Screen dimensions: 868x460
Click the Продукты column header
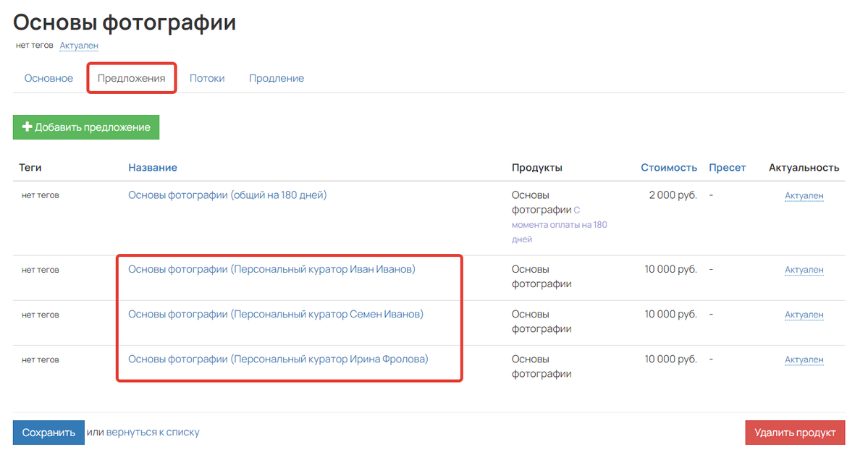[x=537, y=168]
